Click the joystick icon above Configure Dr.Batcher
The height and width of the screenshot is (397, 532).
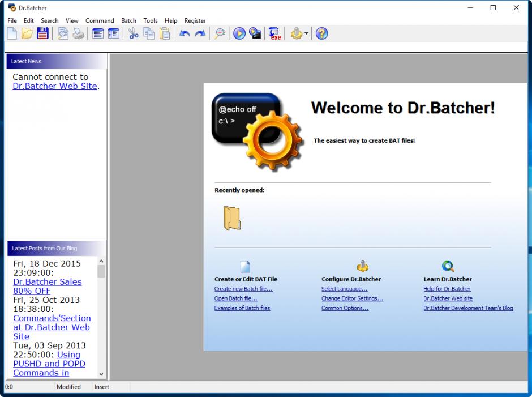362,266
